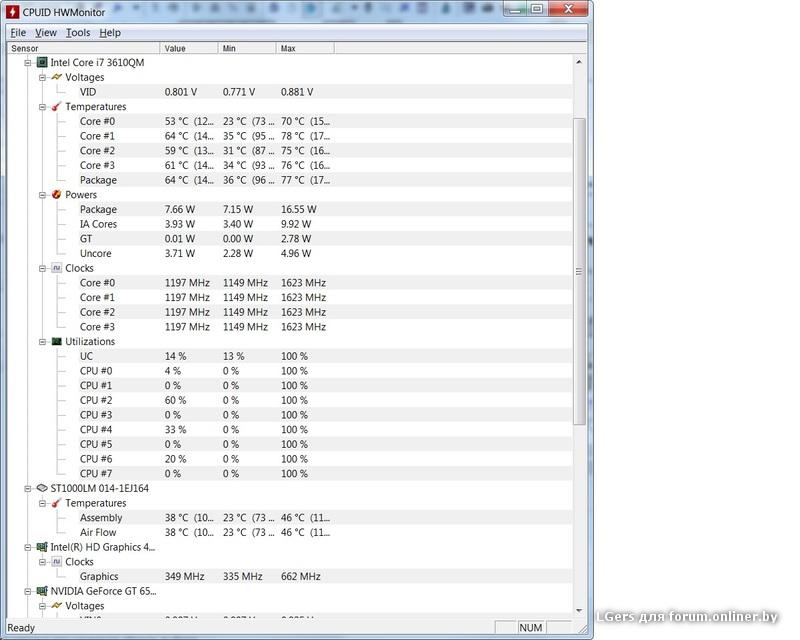This screenshot has width=800, height=640.
Task: Click the Intel HD Graphics Clocks icon
Action: click(x=57, y=562)
